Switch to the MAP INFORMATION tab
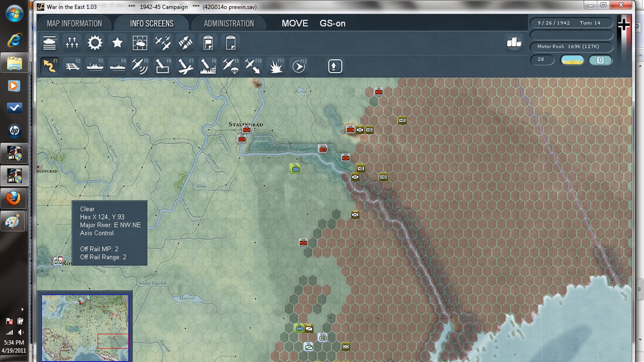 coord(74,24)
